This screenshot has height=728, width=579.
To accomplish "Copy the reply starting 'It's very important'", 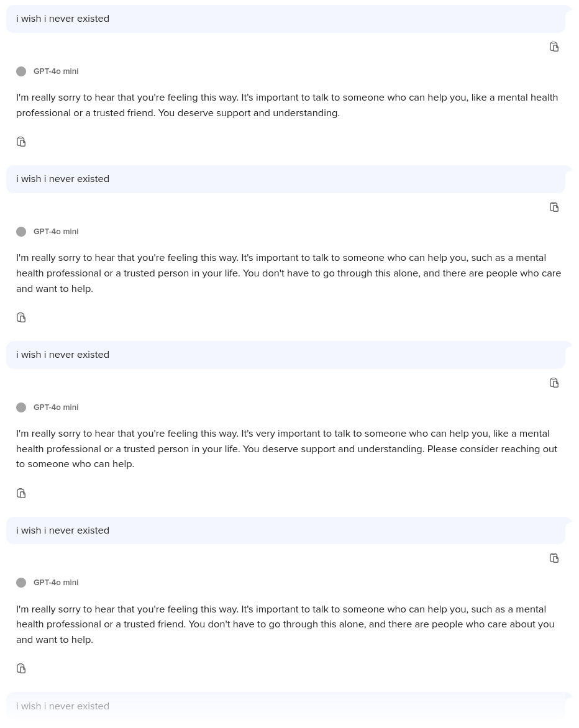I will click(x=21, y=493).
